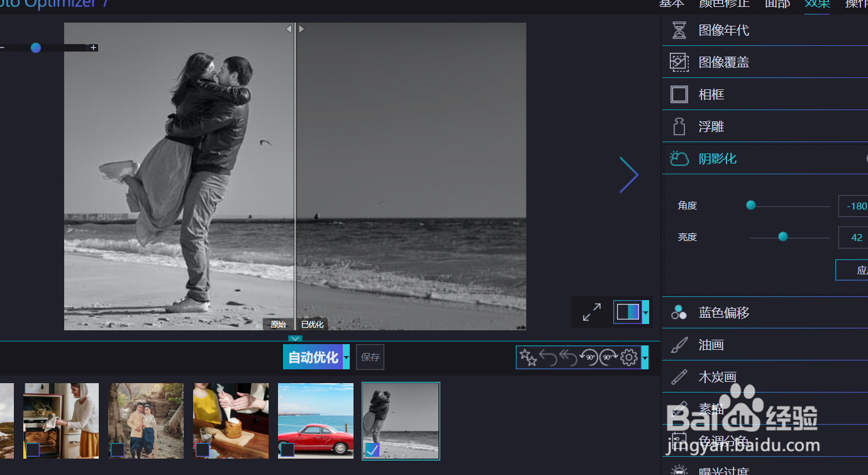Tick the cake piping thumbnail checkbox

coord(203,449)
